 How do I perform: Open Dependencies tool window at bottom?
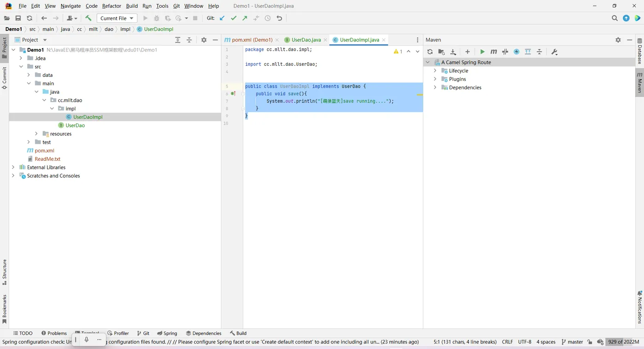203,333
